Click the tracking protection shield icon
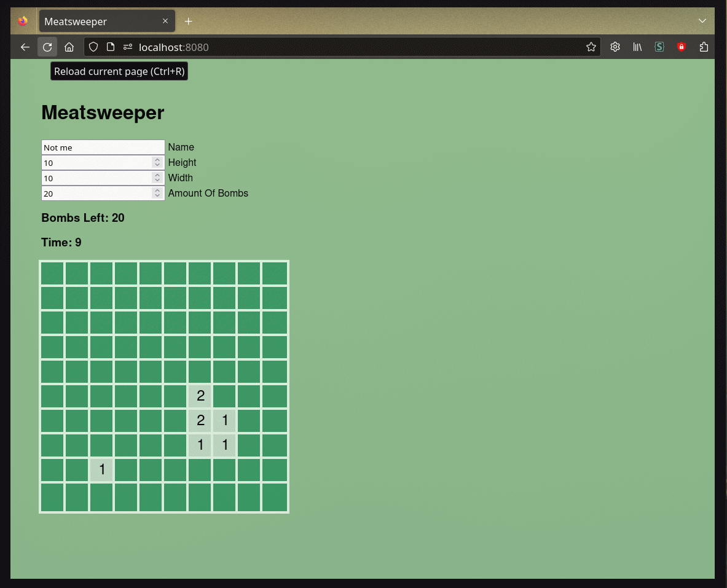The image size is (727, 588). [x=93, y=47]
